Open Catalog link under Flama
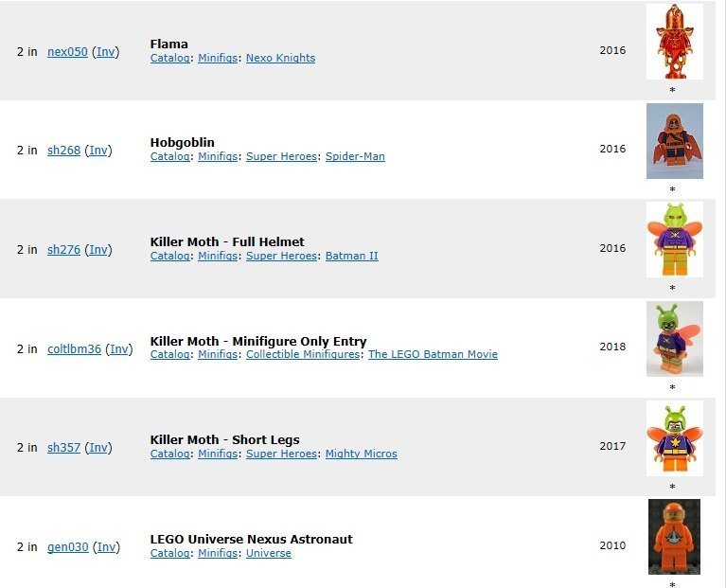 pos(170,58)
